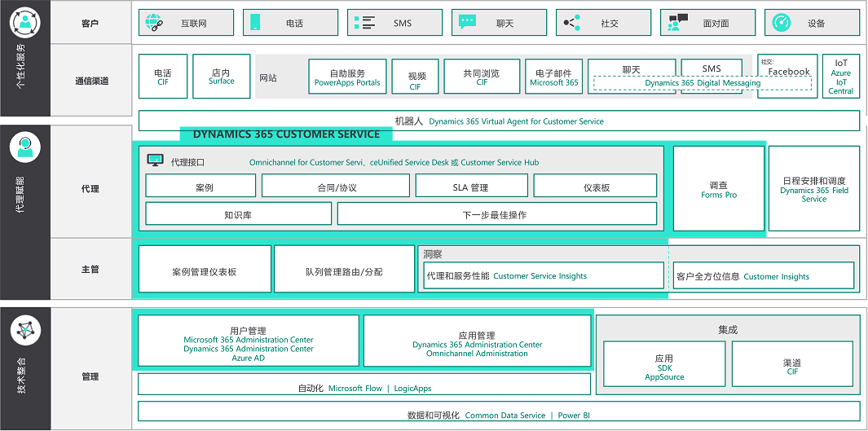Select the 知识库 box
The width and height of the screenshot is (868, 431).
(x=239, y=213)
